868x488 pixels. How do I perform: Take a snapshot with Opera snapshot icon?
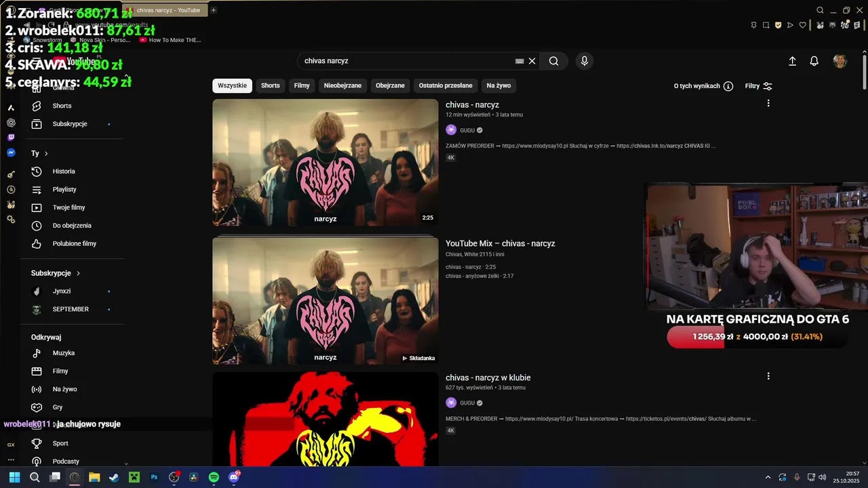(x=766, y=25)
